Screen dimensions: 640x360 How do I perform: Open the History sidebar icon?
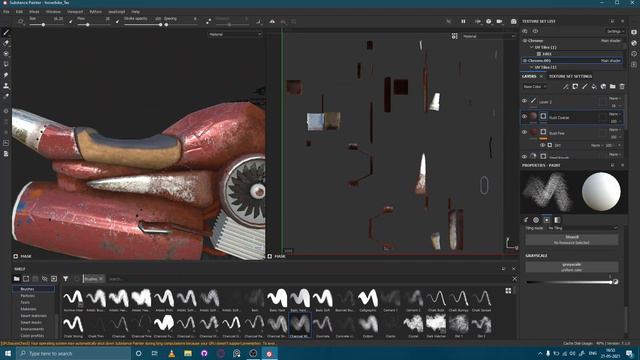[634, 53]
